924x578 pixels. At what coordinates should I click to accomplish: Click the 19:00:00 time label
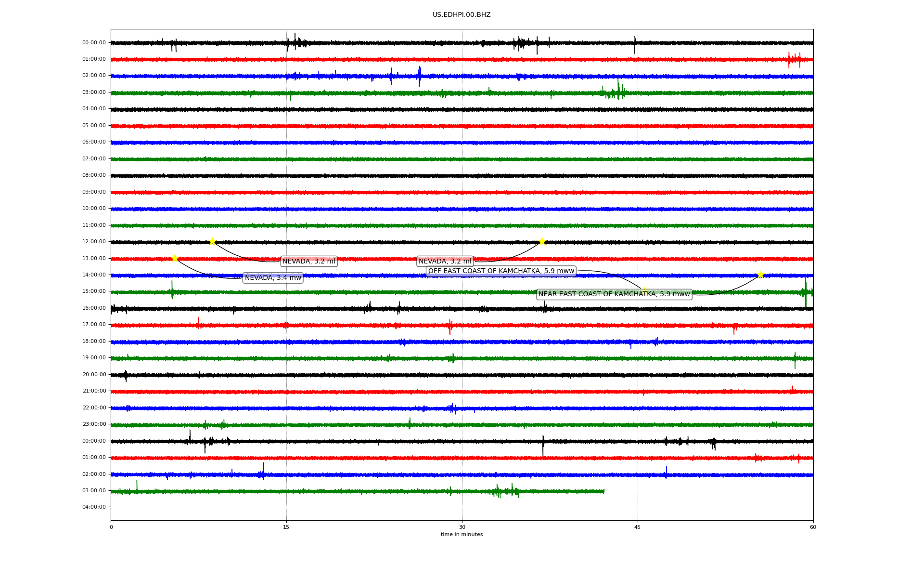click(94, 357)
